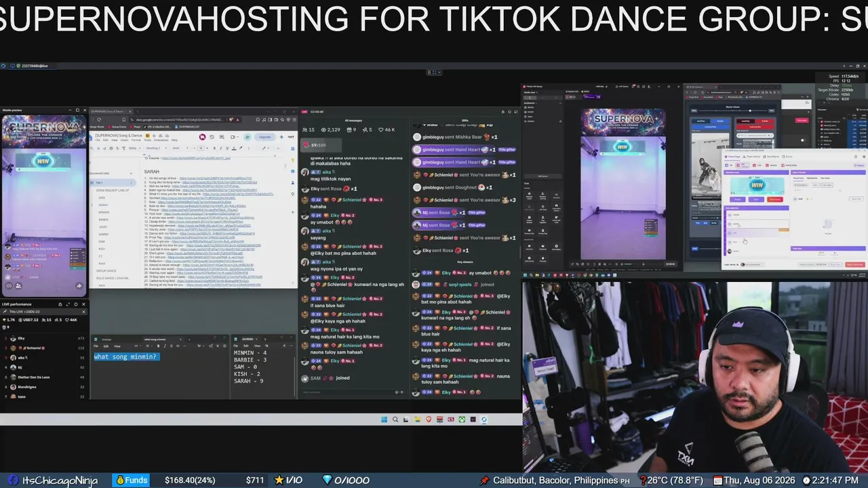The width and height of the screenshot is (868, 488).
Task: Open Search on the captured Windows taskbar
Action: [395, 420]
